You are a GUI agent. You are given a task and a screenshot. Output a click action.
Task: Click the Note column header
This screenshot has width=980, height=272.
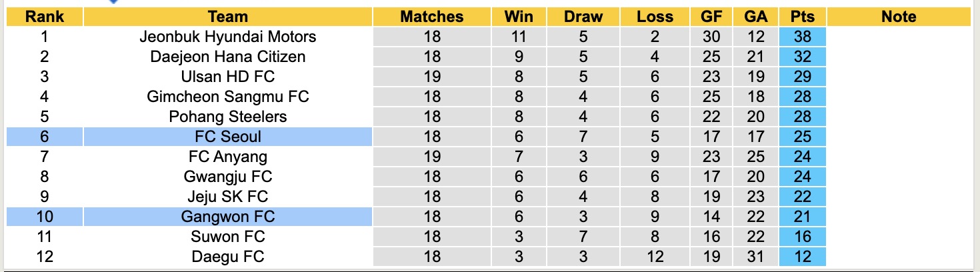click(899, 17)
